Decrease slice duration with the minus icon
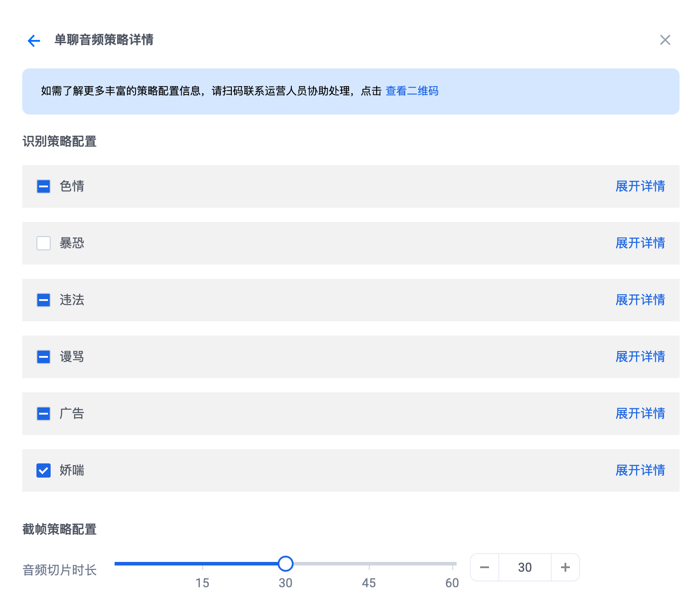The image size is (700, 593). click(485, 567)
